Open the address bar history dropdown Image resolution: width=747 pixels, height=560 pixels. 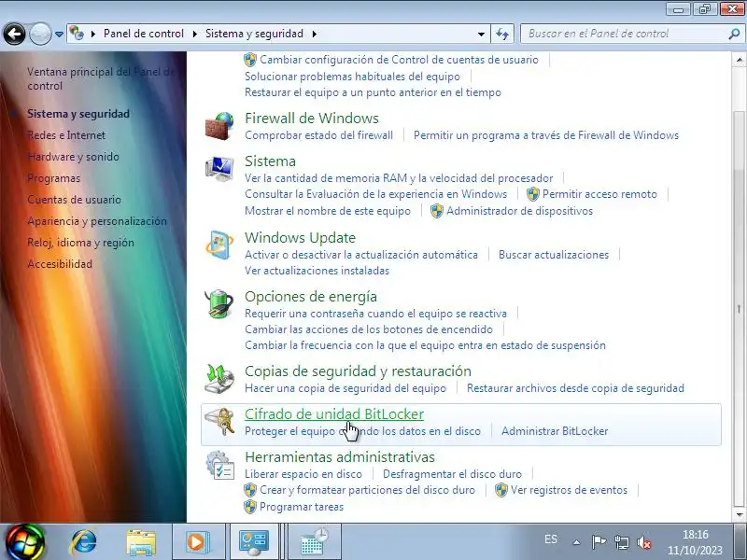481,34
